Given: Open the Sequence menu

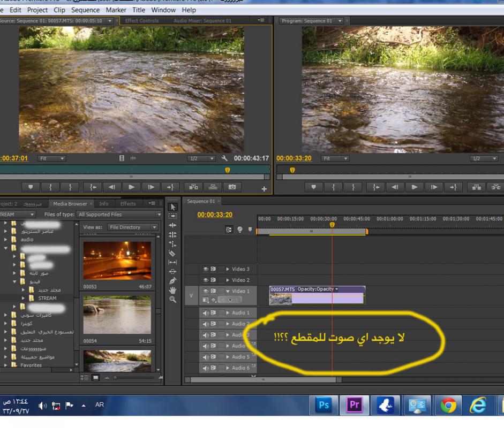Looking at the screenshot, I should point(85,10).
